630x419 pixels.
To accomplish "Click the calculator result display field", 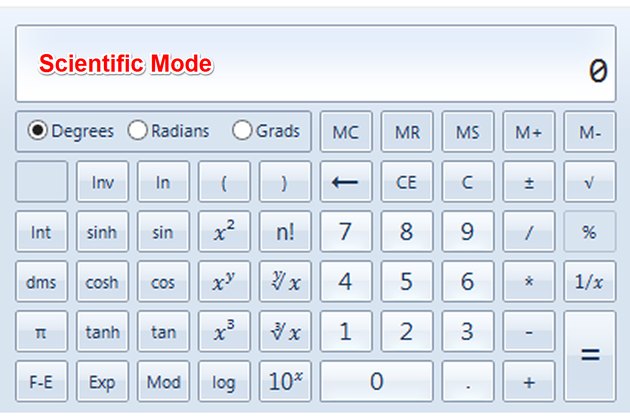I will click(x=315, y=63).
